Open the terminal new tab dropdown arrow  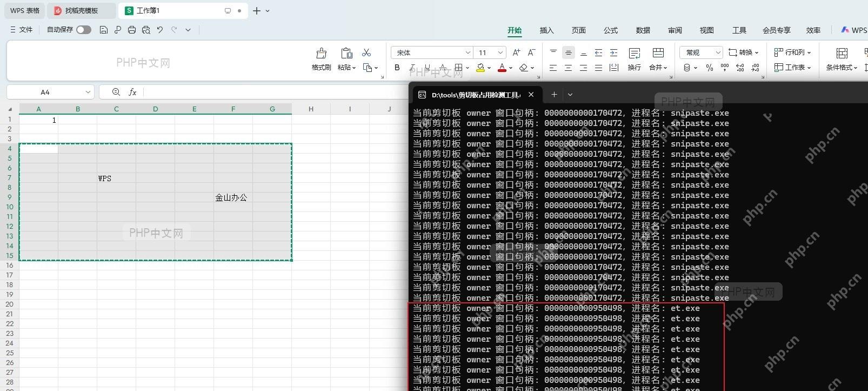click(x=570, y=95)
